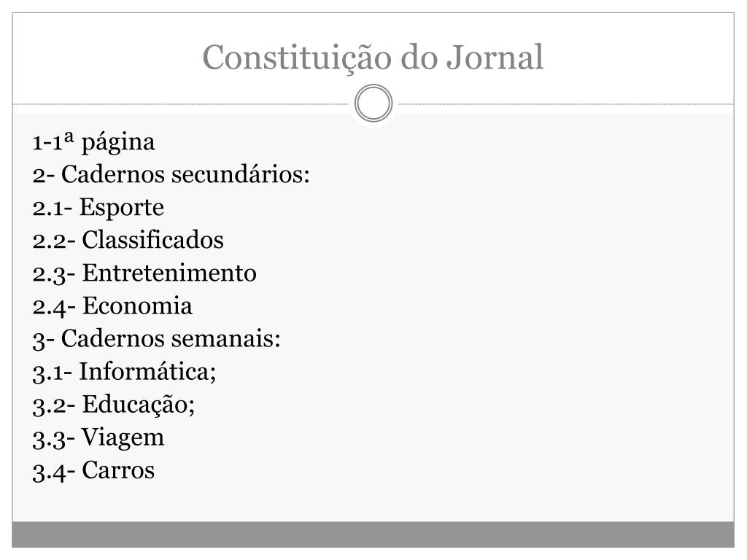The width and height of the screenshot is (747, 560).
Task: Click the gray footer bar
Action: click(373, 534)
